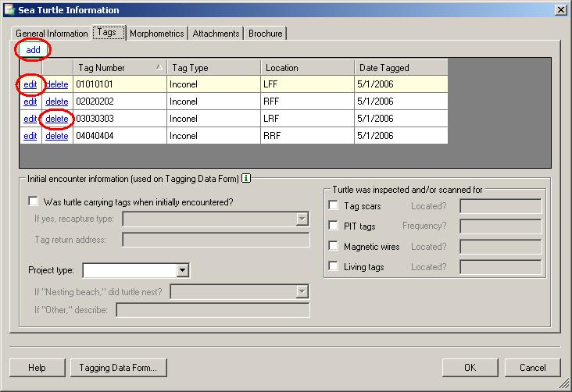
Task: Open the Project type dropdown
Action: pos(182,271)
